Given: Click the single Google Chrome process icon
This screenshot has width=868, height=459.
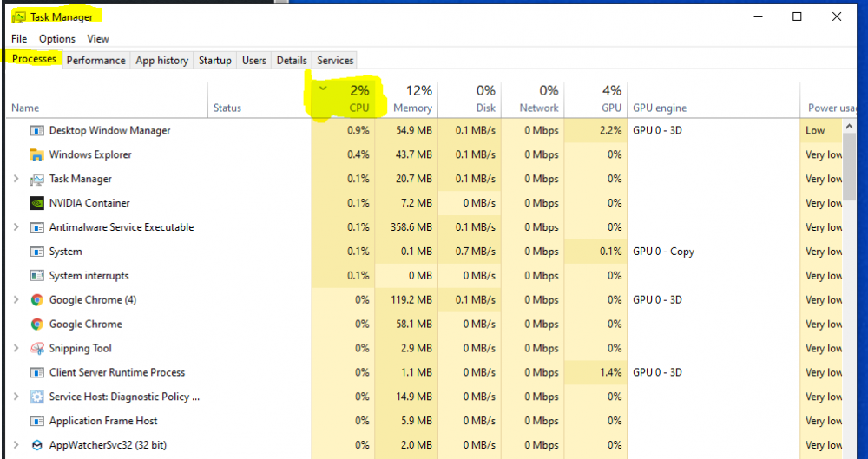Looking at the screenshot, I should (x=37, y=325).
